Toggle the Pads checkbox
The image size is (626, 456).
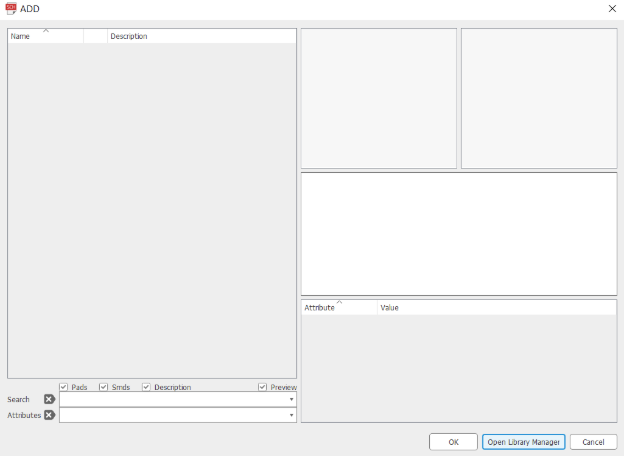[x=64, y=387]
